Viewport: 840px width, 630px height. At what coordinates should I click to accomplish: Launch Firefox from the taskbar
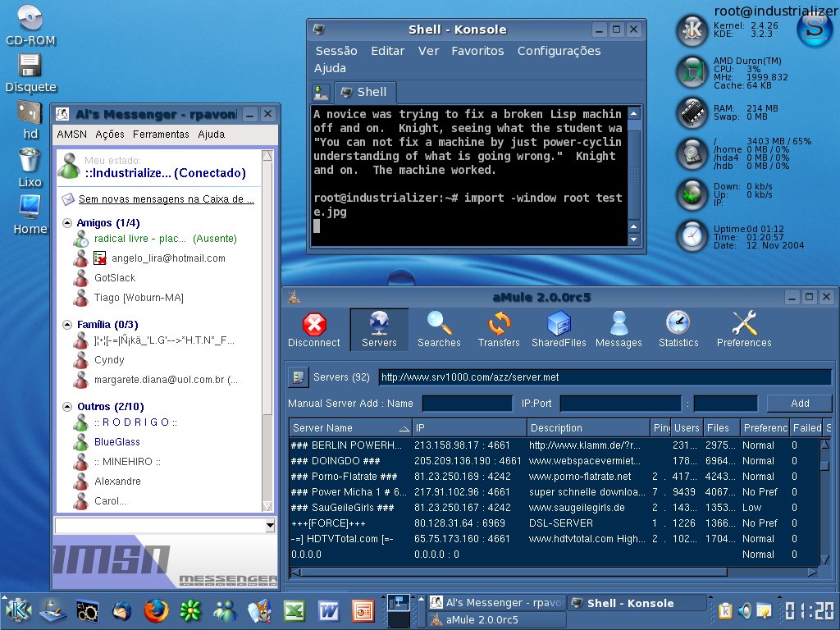point(156,610)
